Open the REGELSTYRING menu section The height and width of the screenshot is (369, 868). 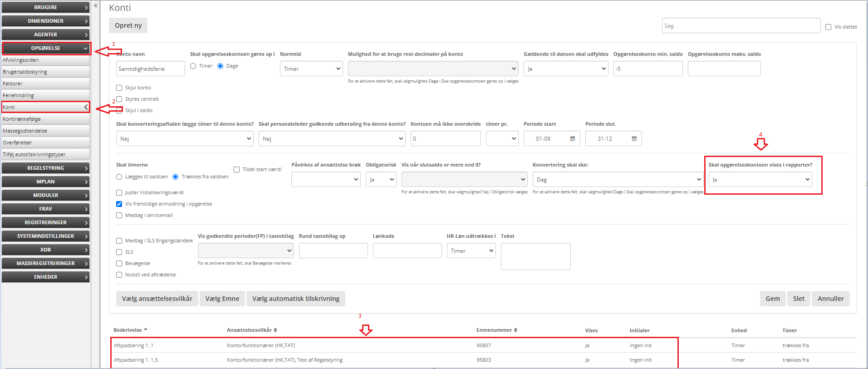pos(45,168)
